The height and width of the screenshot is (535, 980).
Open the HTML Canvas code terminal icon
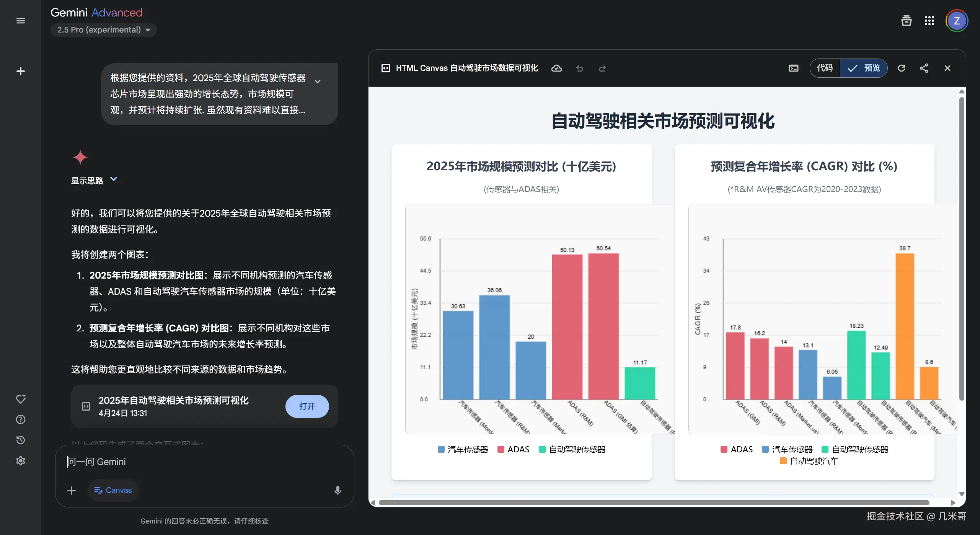click(793, 68)
